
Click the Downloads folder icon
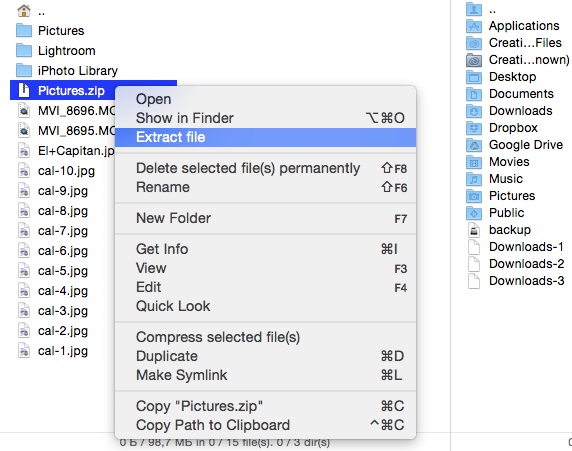coord(474,111)
